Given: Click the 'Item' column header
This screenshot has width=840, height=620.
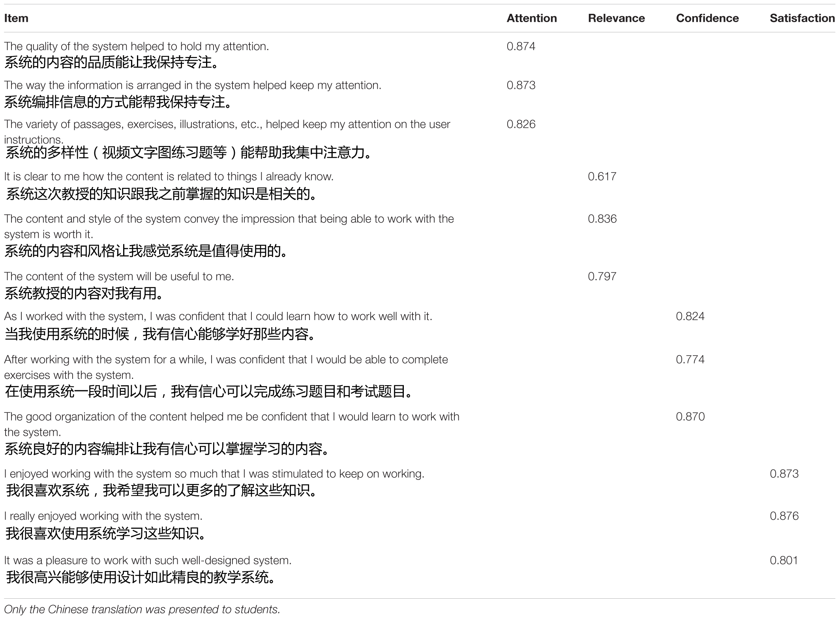Looking at the screenshot, I should point(16,18).
